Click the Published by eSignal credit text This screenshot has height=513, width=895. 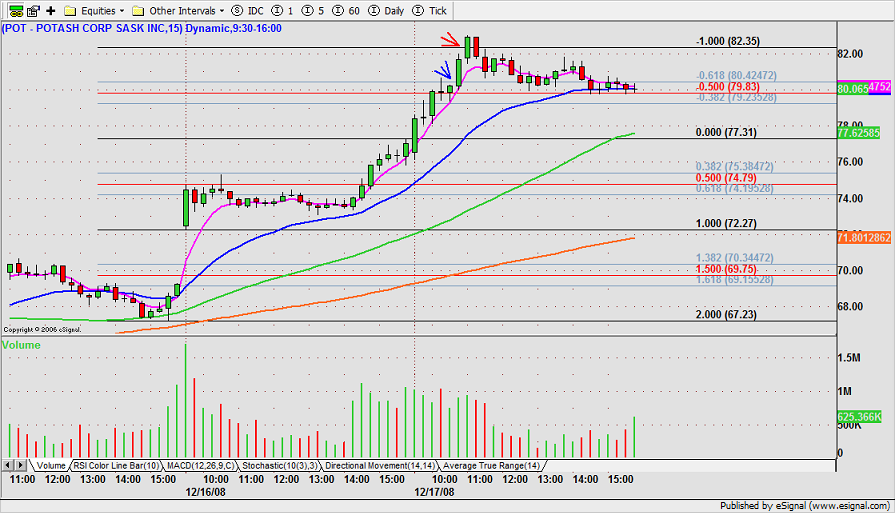point(804,506)
